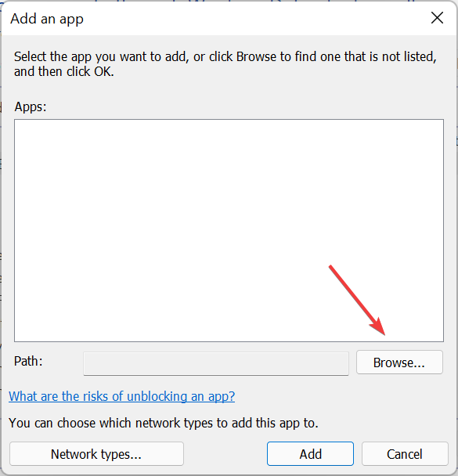Image resolution: width=458 pixels, height=476 pixels.
Task: Dismiss dialog using the X icon
Action: click(x=437, y=18)
